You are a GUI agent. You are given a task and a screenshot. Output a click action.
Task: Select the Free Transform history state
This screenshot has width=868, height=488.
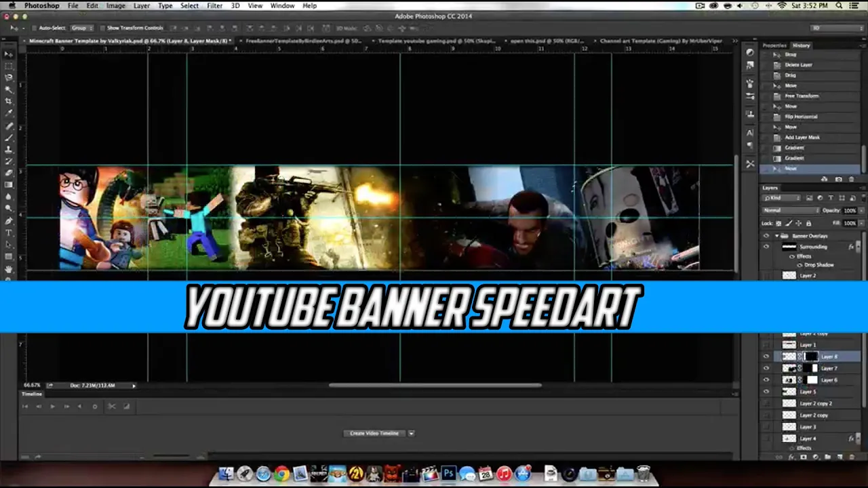[802, 96]
